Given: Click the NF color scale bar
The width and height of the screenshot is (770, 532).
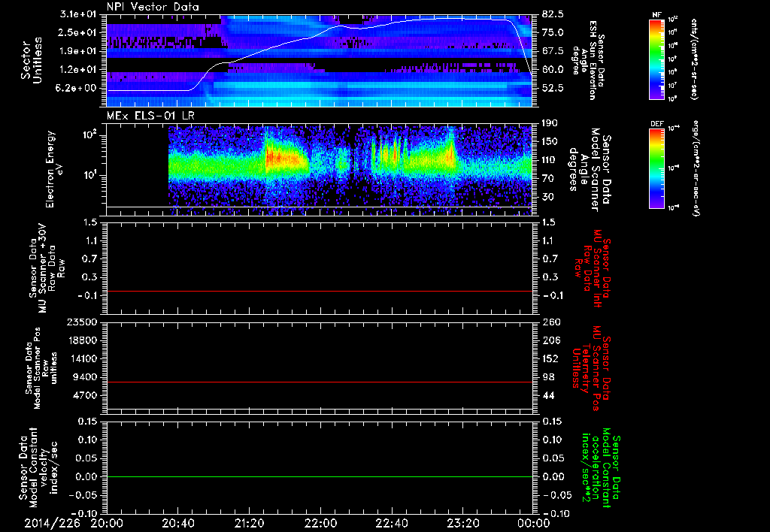Looking at the screenshot, I should click(656, 59).
